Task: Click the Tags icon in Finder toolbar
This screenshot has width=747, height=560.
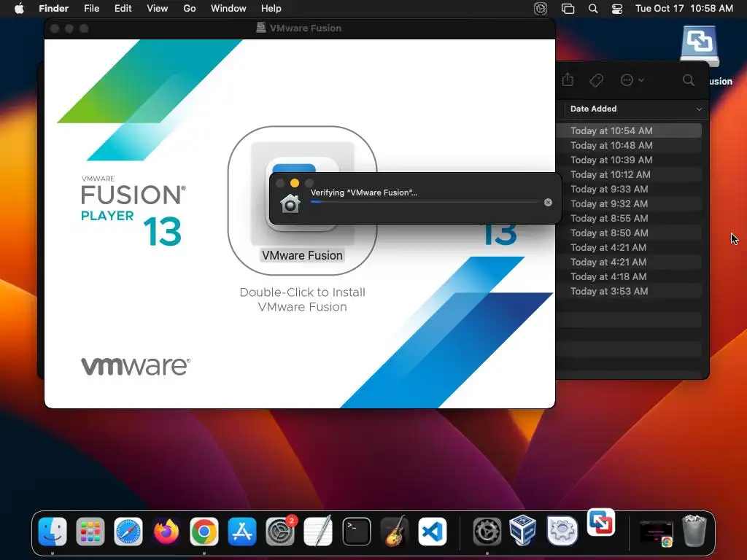Action: [x=596, y=80]
